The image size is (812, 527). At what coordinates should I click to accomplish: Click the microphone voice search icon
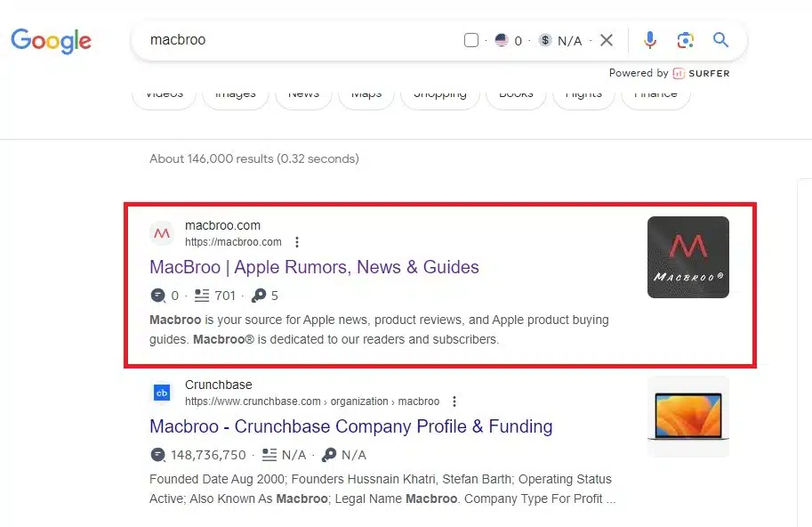click(650, 40)
